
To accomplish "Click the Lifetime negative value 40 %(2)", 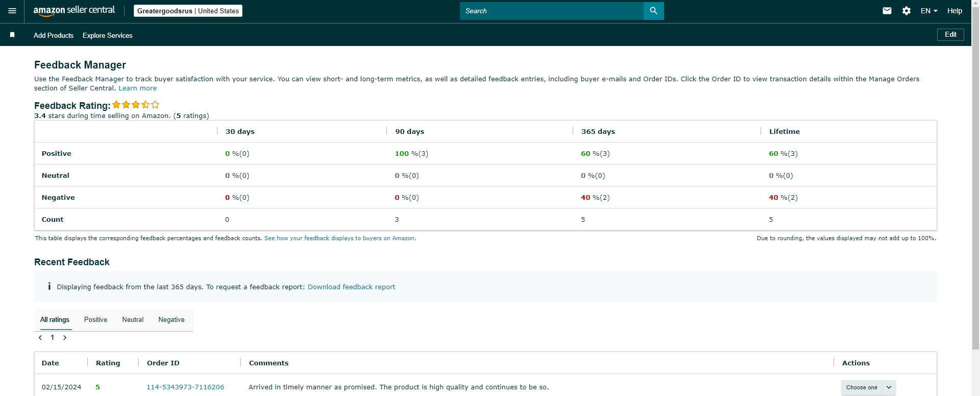I will click(x=783, y=197).
